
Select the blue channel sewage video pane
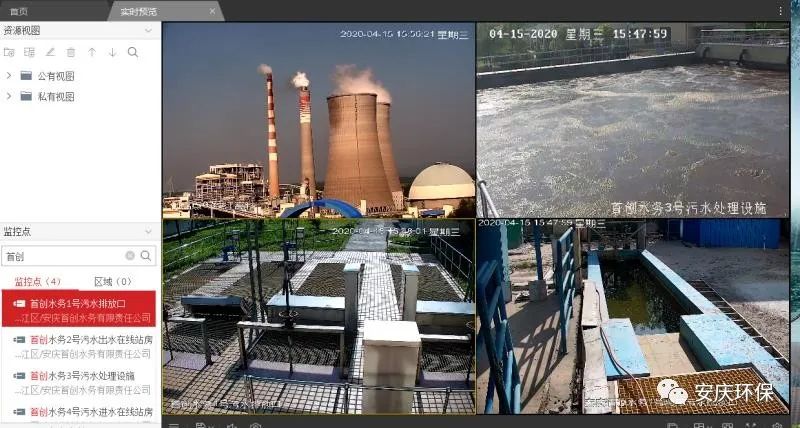[x=633, y=316]
